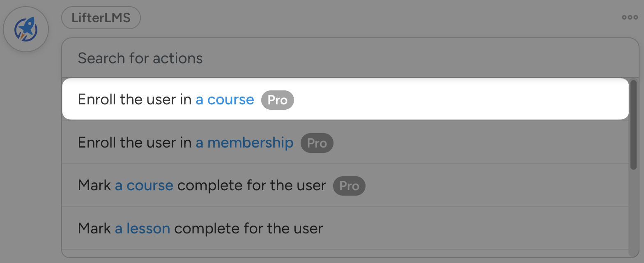Click the LifterLMS integration label pill
644x263 pixels.
coord(101,18)
